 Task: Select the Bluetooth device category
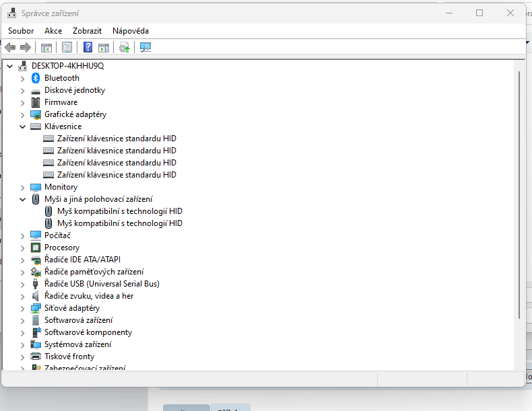pos(61,78)
